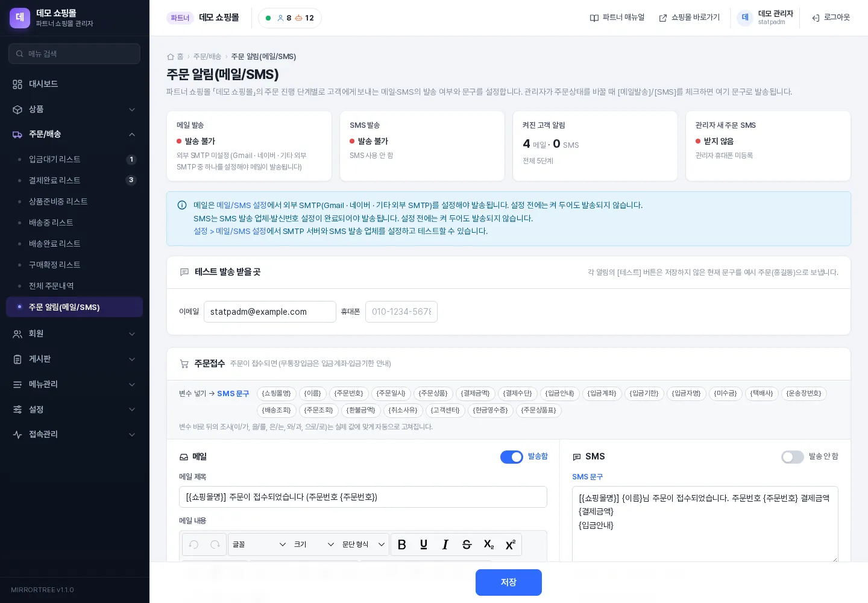
Task: Select 주문 알림(메일/SMS) menu item
Action: click(74, 308)
